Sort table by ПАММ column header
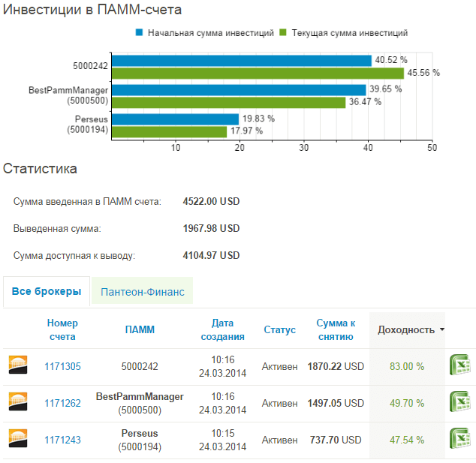The height and width of the screenshot is (463, 476). click(140, 329)
